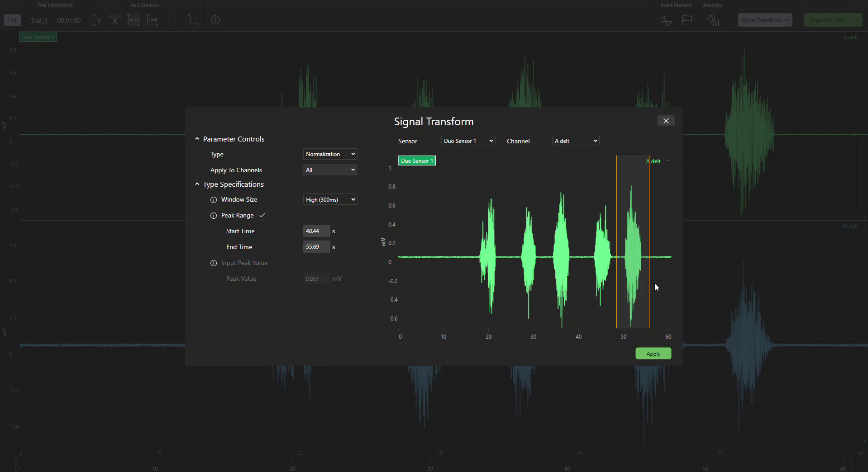
Task: Click the Apply button
Action: click(x=653, y=354)
